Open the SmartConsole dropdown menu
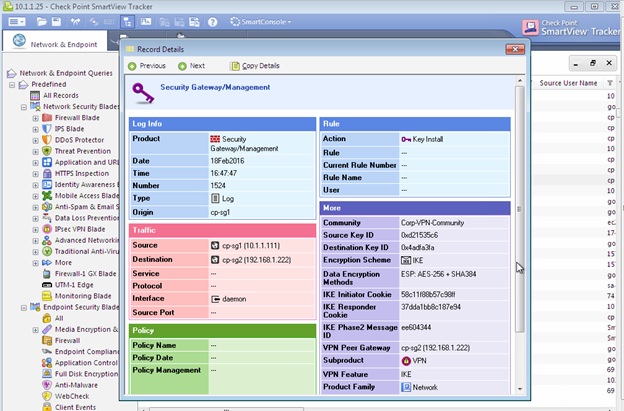This screenshot has width=624, height=411. pyautogui.click(x=261, y=22)
